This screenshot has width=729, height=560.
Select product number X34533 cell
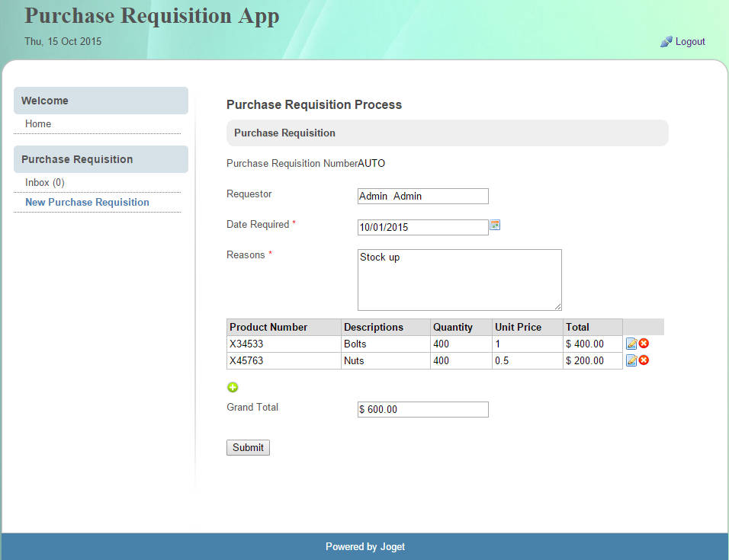(246, 344)
